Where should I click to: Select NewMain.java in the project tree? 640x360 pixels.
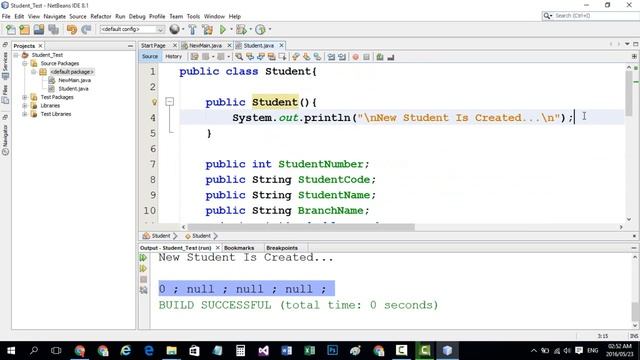(74, 80)
